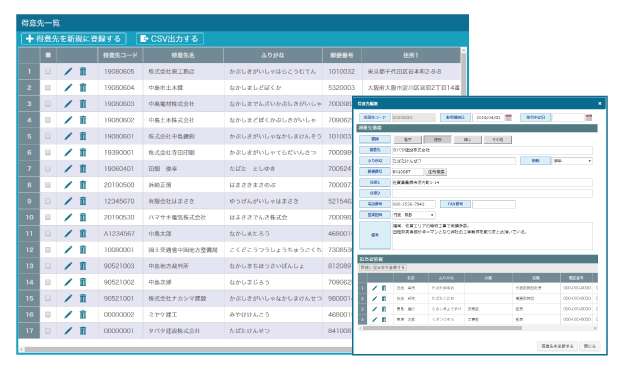Check the box for row 1

coord(48,71)
